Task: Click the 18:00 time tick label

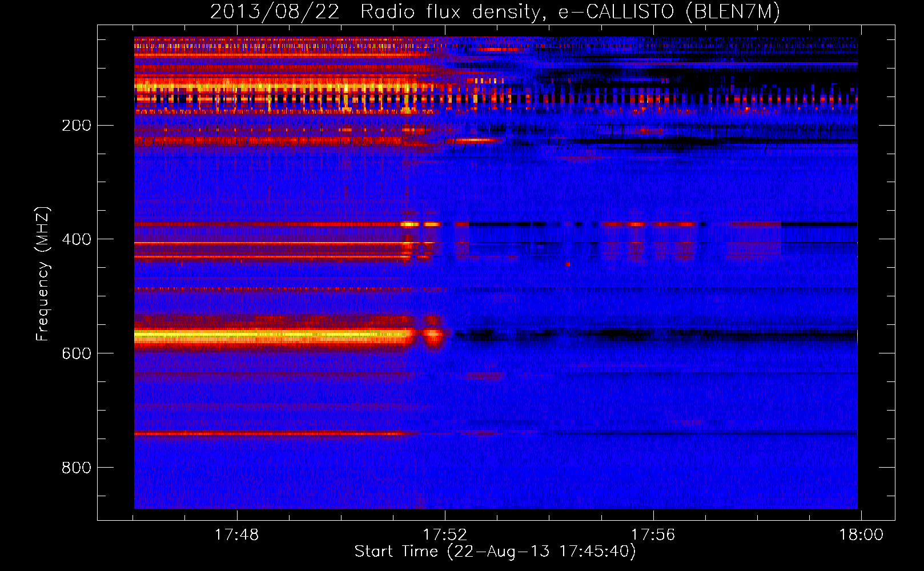Action: tap(861, 535)
